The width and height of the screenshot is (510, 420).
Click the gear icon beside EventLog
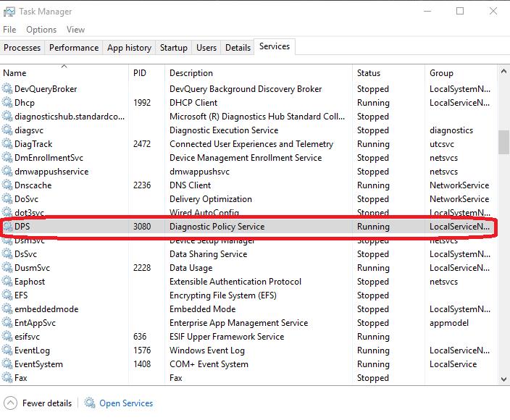tap(7, 350)
